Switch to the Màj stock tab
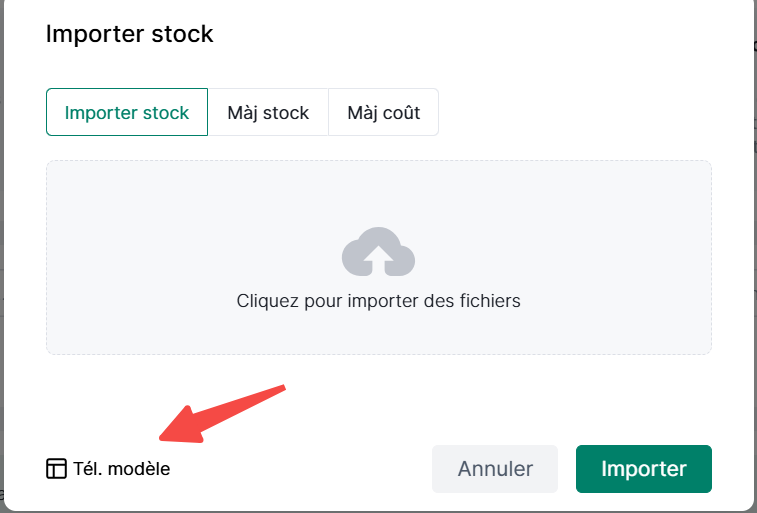Screen dimensions: 757x513 [x=268, y=112]
